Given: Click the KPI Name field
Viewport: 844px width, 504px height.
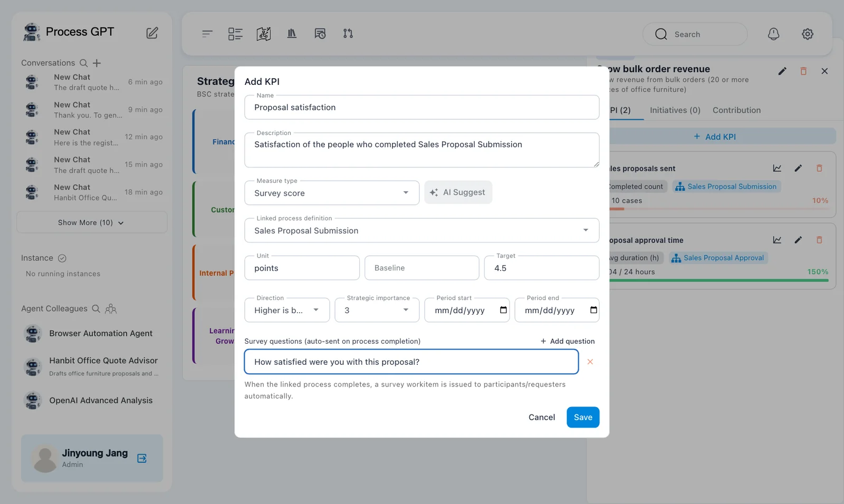Looking at the screenshot, I should 422,107.
